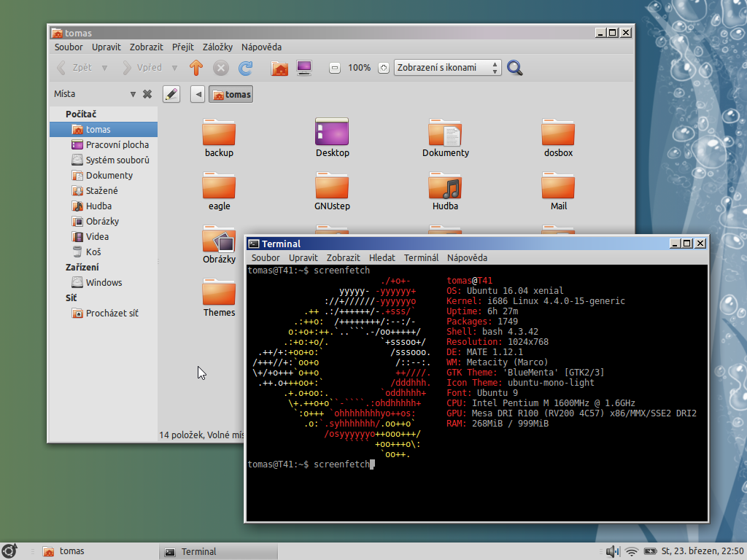Click the volume icon in system tray
The width and height of the screenshot is (747, 560).
[x=613, y=551]
